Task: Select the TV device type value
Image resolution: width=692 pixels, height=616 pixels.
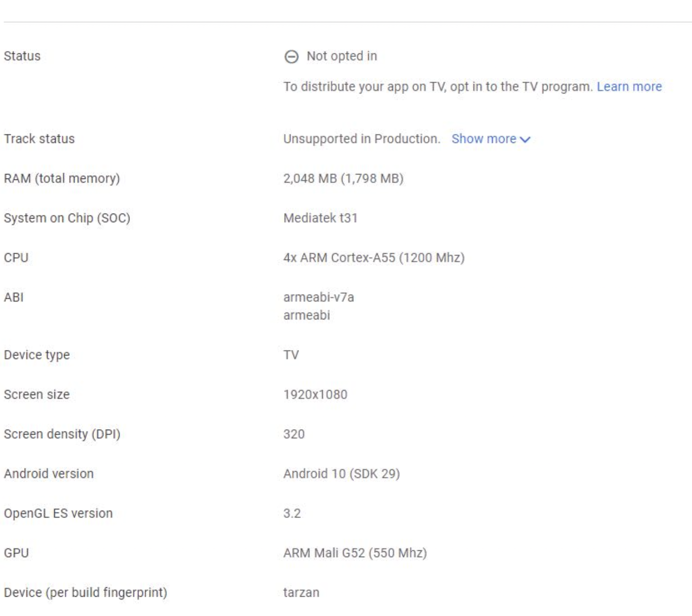Action: 291,355
